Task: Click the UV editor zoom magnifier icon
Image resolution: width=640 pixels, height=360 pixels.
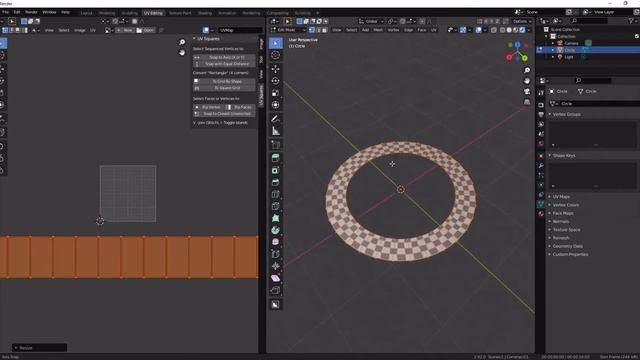Action: click(182, 42)
